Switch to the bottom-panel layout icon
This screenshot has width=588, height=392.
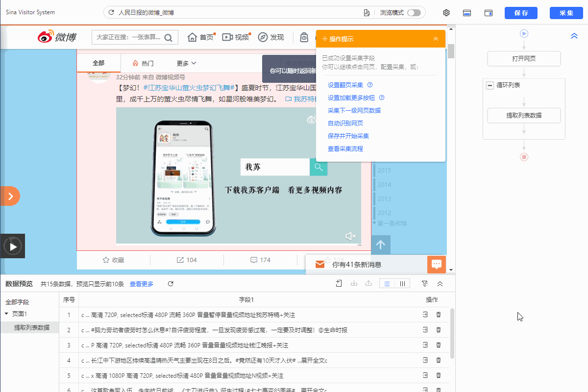pyautogui.click(x=467, y=13)
